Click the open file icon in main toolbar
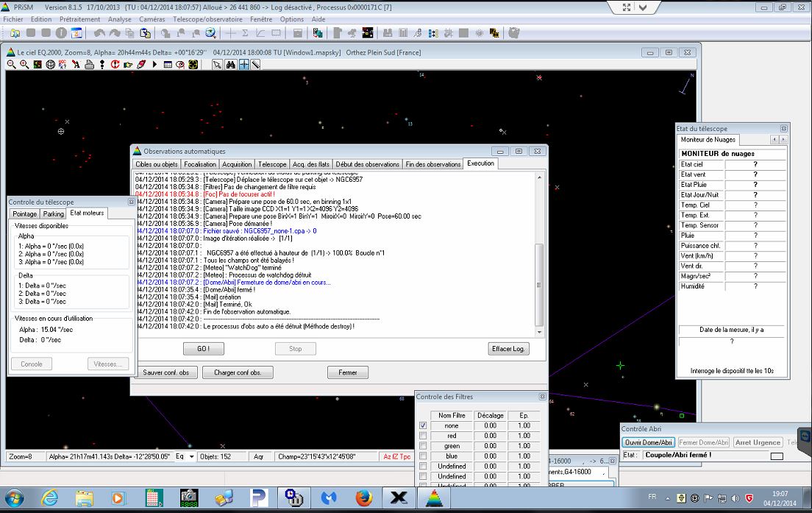The width and height of the screenshot is (812, 513). pyautogui.click(x=15, y=33)
